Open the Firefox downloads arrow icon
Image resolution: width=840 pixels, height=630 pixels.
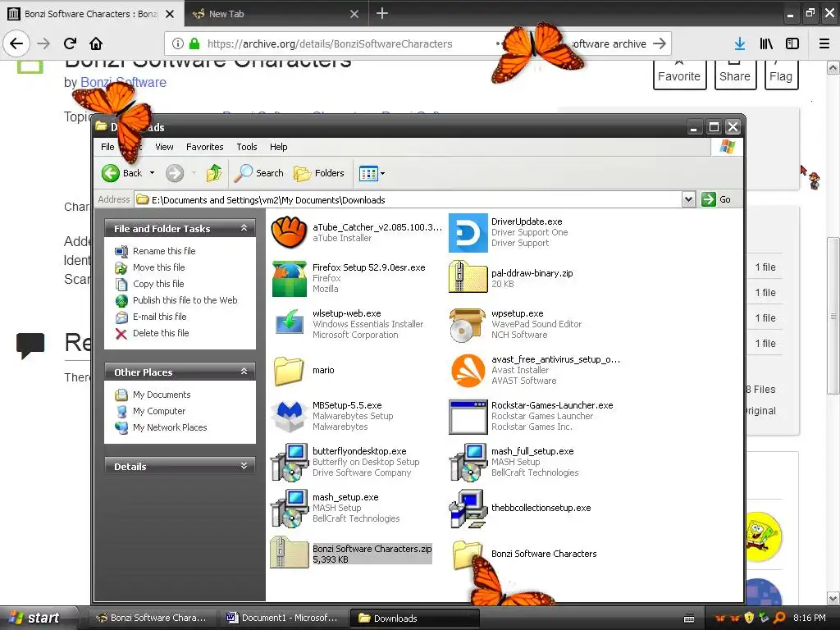point(740,43)
